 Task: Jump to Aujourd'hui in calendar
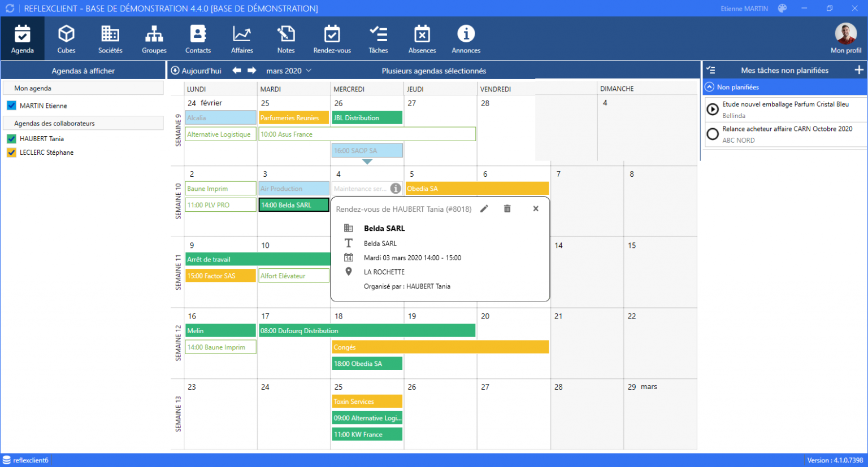[197, 71]
